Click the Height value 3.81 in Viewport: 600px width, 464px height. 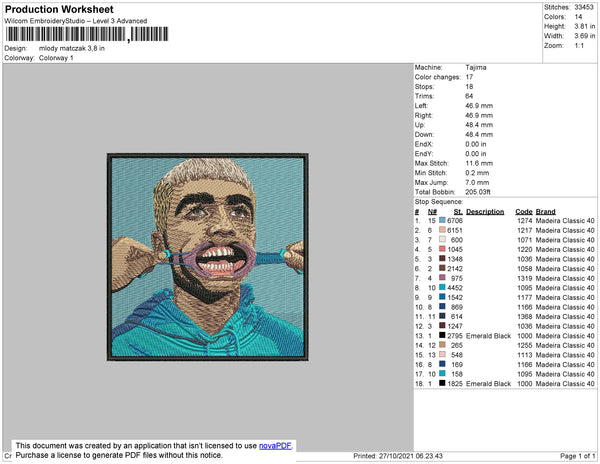point(585,26)
